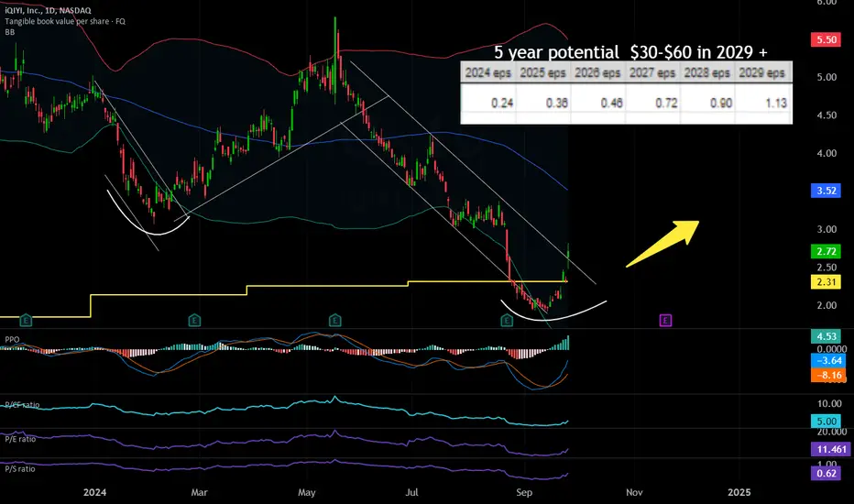854x504 pixels.
Task: Click the purple 11.461 P/E value label
Action: 830,449
